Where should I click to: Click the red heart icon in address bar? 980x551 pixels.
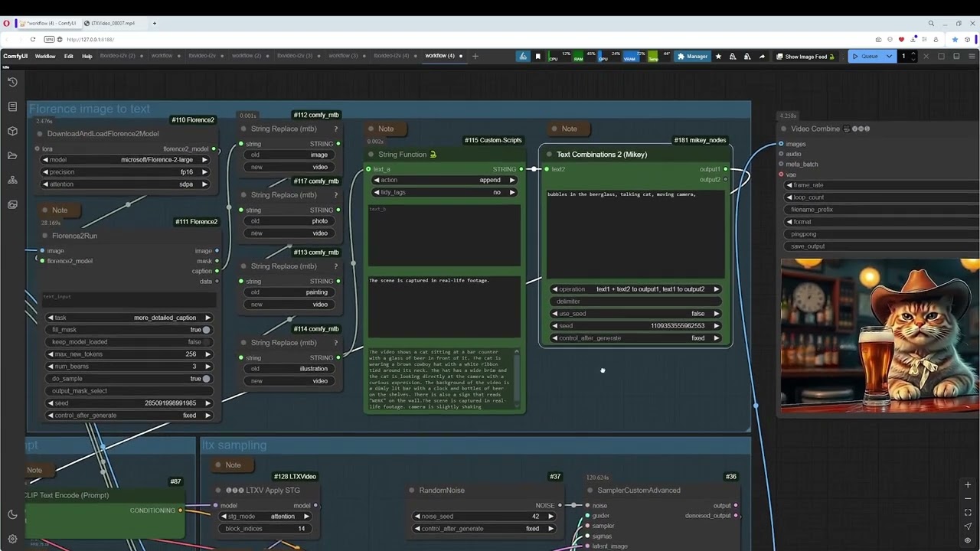[x=901, y=39]
